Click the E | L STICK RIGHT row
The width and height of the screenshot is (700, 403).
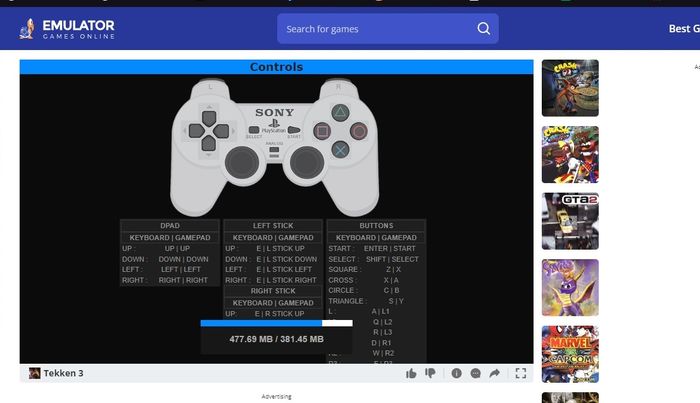tap(273, 280)
